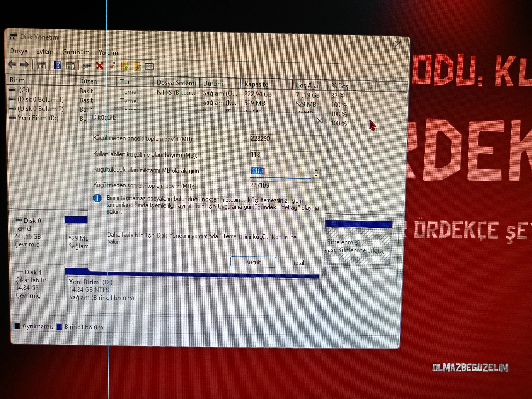Click the Back arrow in the toolbar

click(12, 64)
